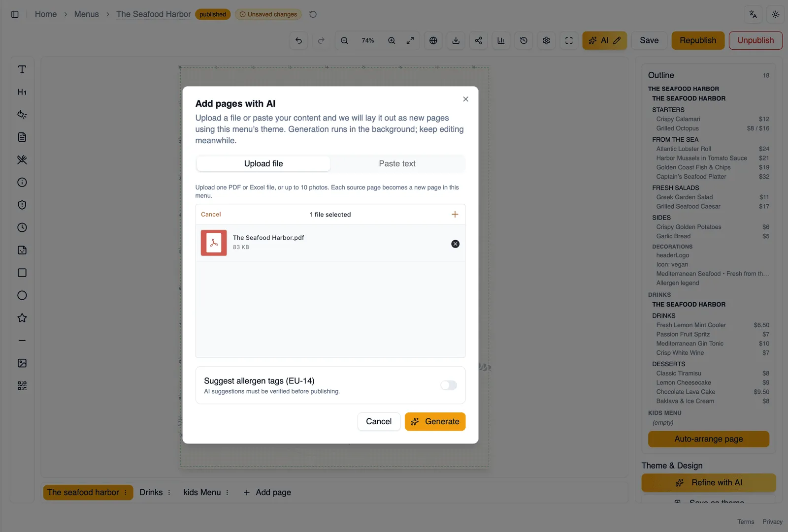788x532 pixels.
Task: Toggle the light/dark theme sun icon
Action: click(776, 14)
